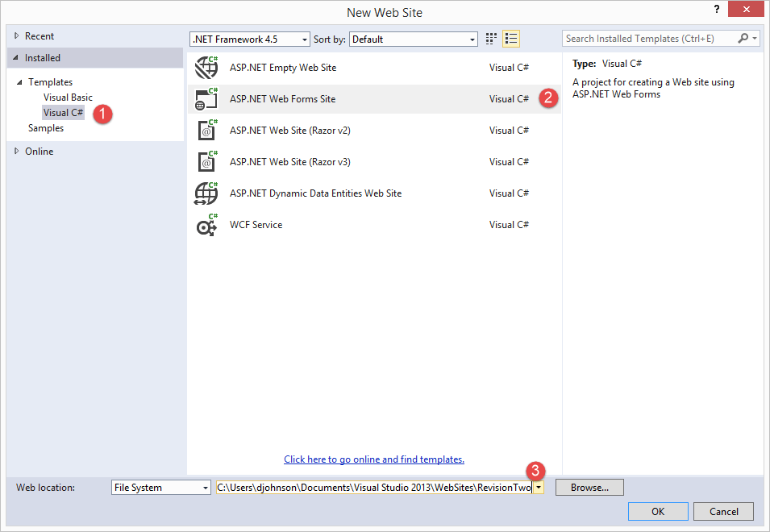The height and width of the screenshot is (532, 770).
Task: Click the web site path text field
Action: click(x=374, y=488)
